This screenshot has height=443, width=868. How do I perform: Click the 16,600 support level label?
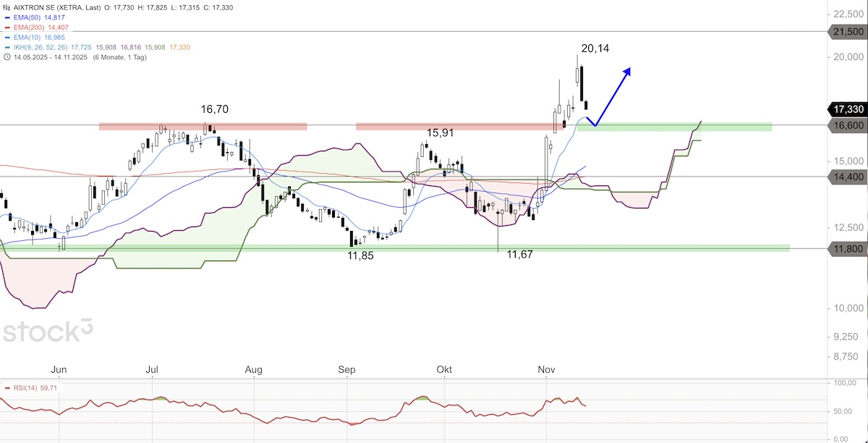(x=847, y=125)
